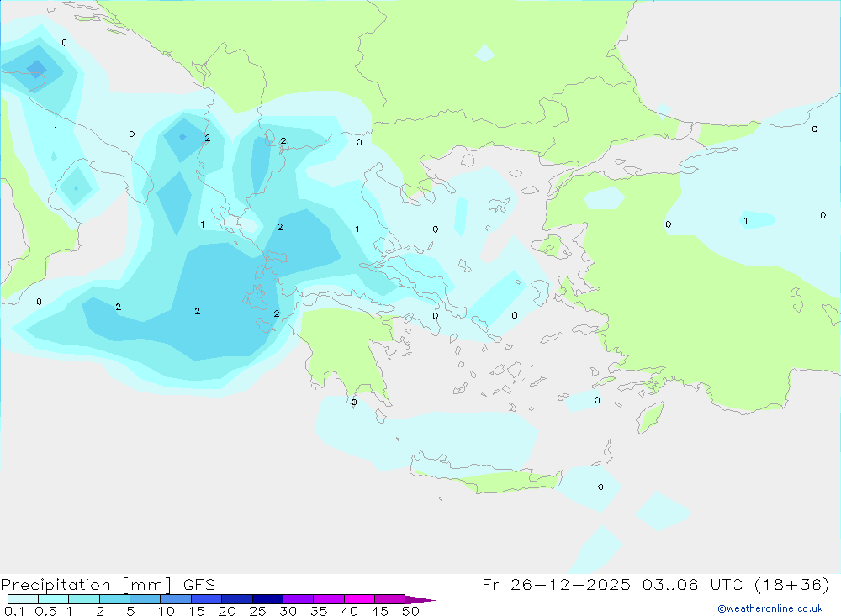Click the "1" value inside the small cyan patch over Turkey

pos(745,221)
